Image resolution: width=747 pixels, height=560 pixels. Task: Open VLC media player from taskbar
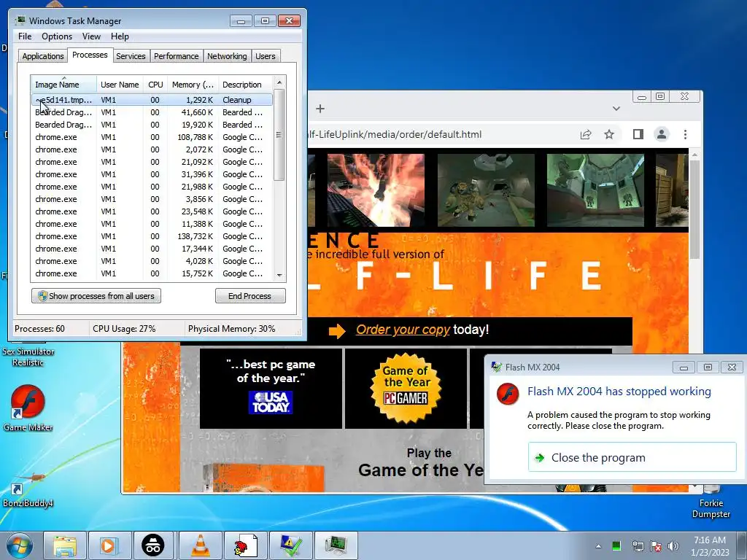pyautogui.click(x=200, y=545)
